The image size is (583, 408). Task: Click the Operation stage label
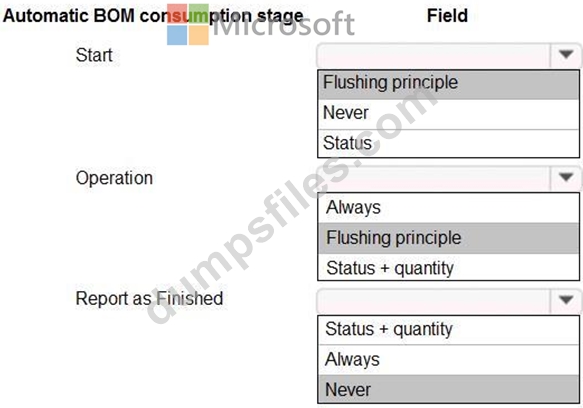point(115,179)
